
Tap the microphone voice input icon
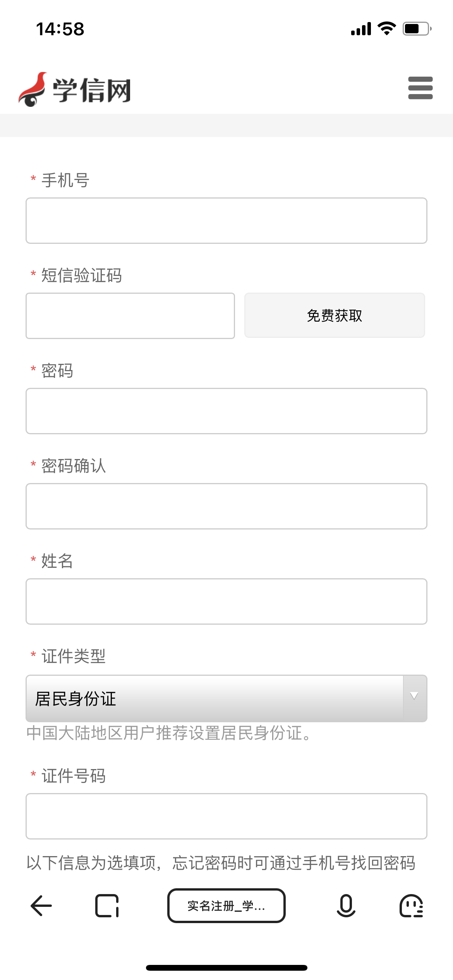pyautogui.click(x=346, y=906)
